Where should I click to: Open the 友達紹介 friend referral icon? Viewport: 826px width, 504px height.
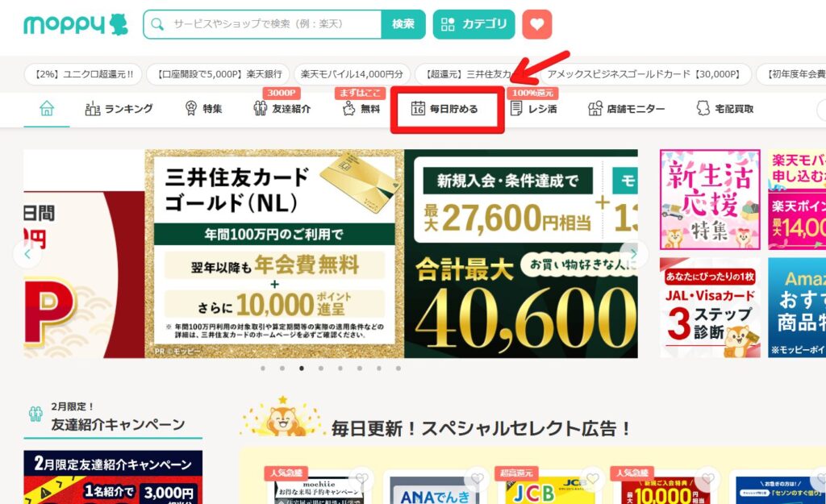coord(261,109)
